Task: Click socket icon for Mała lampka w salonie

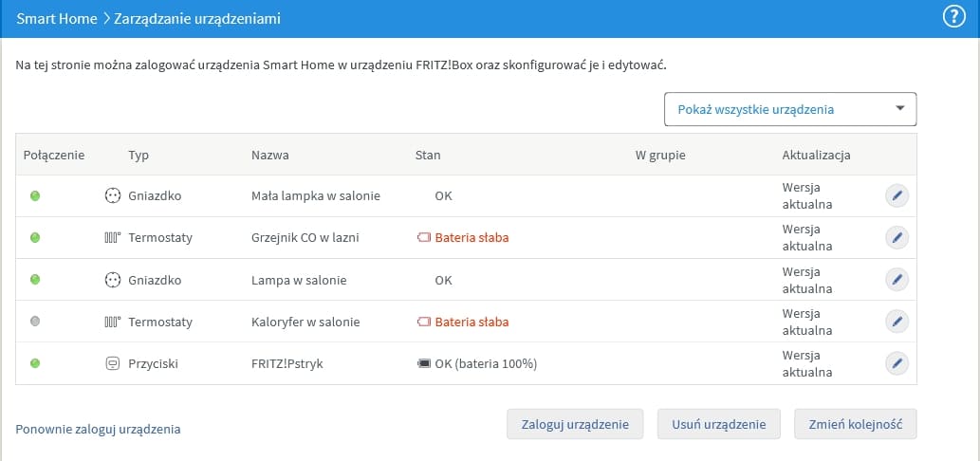Action: tap(114, 196)
